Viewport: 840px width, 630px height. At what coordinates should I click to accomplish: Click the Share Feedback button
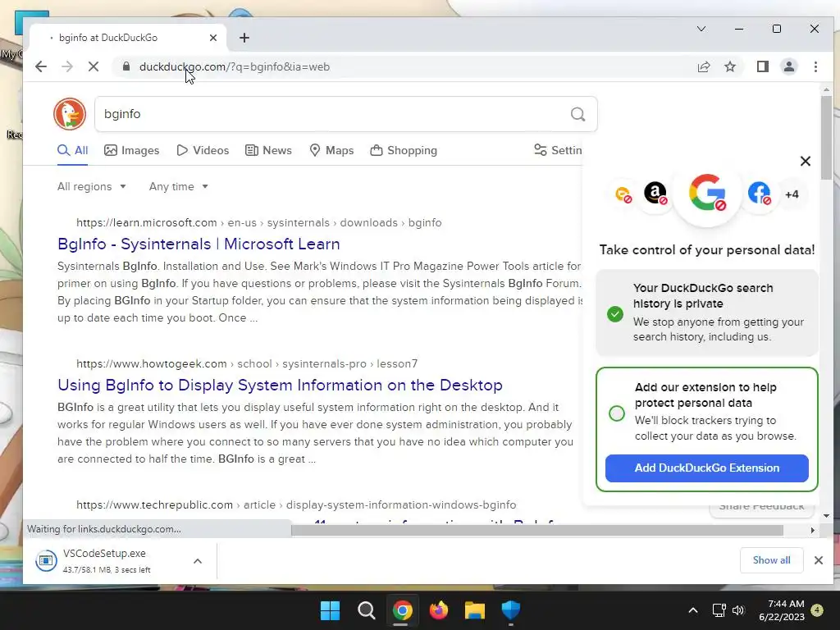pos(761,507)
